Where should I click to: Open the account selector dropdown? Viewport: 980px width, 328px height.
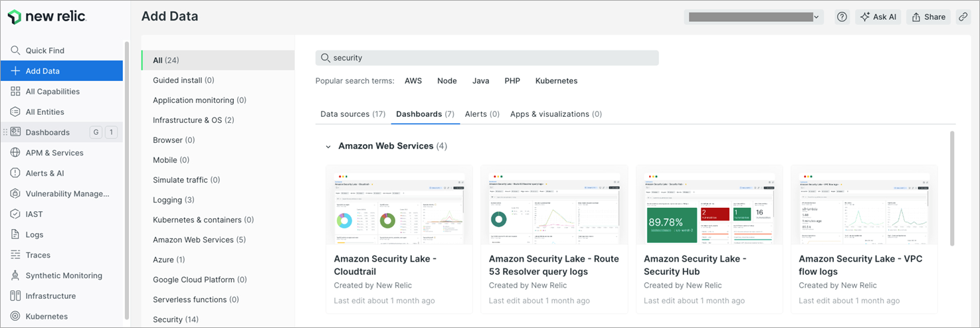pos(753,17)
